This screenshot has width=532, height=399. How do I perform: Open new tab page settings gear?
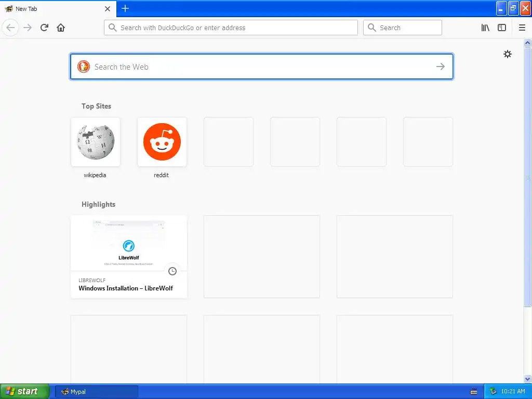coord(507,54)
